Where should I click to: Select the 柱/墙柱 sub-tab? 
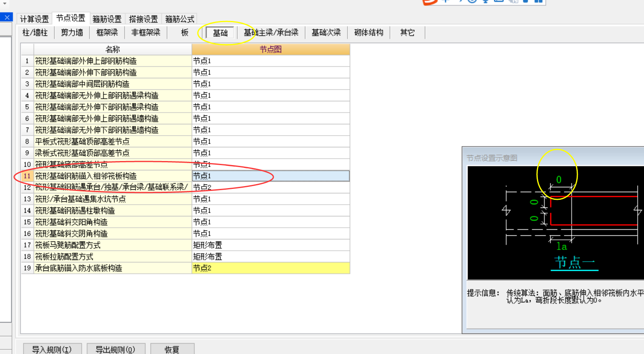pyautogui.click(x=35, y=33)
